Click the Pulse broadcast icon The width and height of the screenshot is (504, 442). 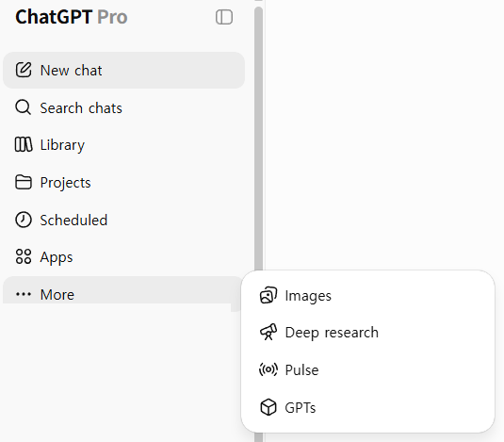coord(268,369)
